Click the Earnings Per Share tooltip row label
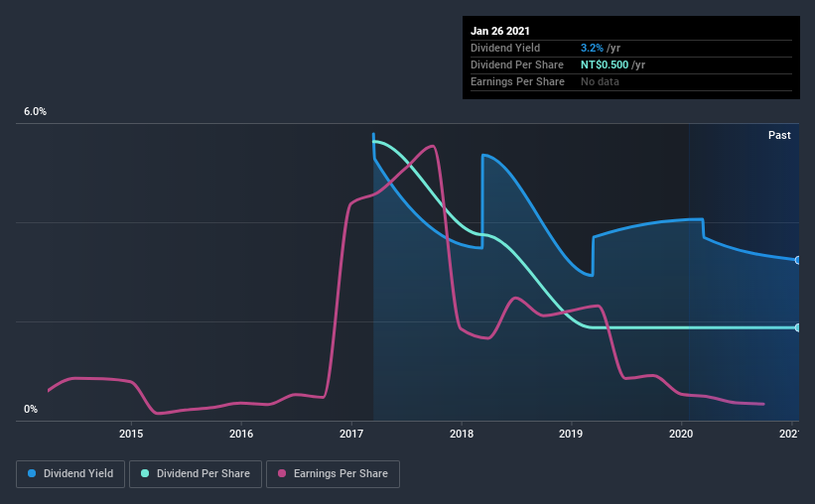The height and width of the screenshot is (504, 815). (x=518, y=81)
